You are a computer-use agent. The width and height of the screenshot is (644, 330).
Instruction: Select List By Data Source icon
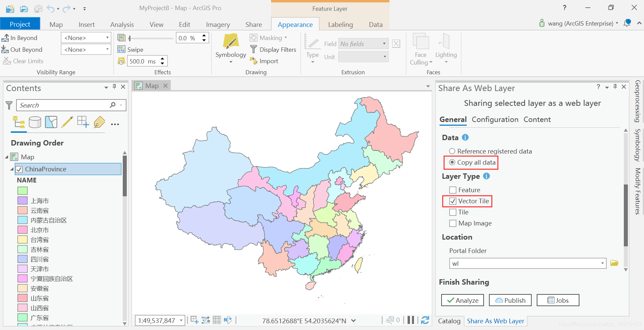(35, 122)
